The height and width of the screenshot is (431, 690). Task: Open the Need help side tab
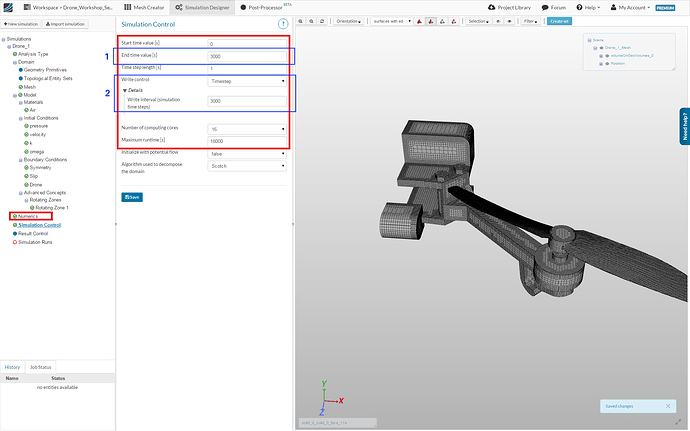[x=683, y=128]
